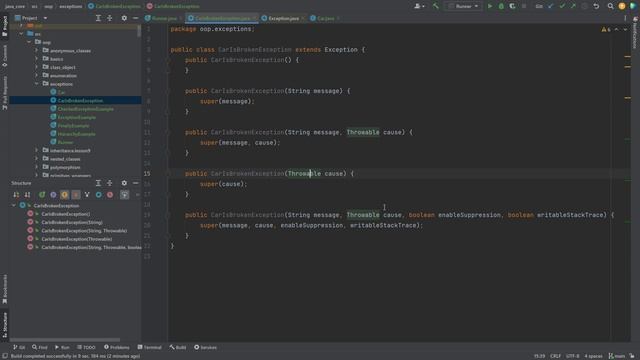Open the TODO tool window
This screenshot has height=360, width=640.
point(86,347)
